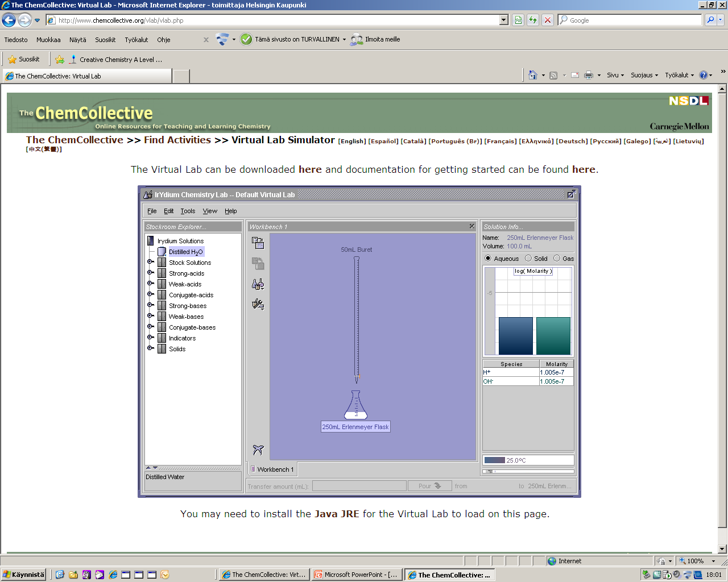Click the blue H+ molarity bar
The width and height of the screenshot is (728, 582).
coord(516,336)
